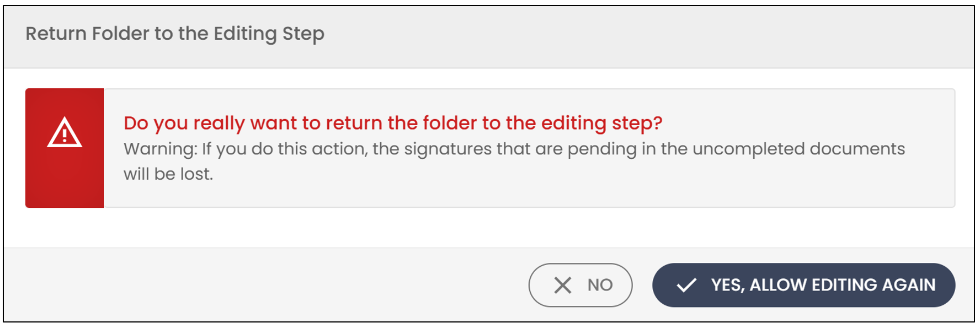Confirm with YES, ALLOW EDITING AGAIN
This screenshot has width=980, height=328.
pos(803,285)
